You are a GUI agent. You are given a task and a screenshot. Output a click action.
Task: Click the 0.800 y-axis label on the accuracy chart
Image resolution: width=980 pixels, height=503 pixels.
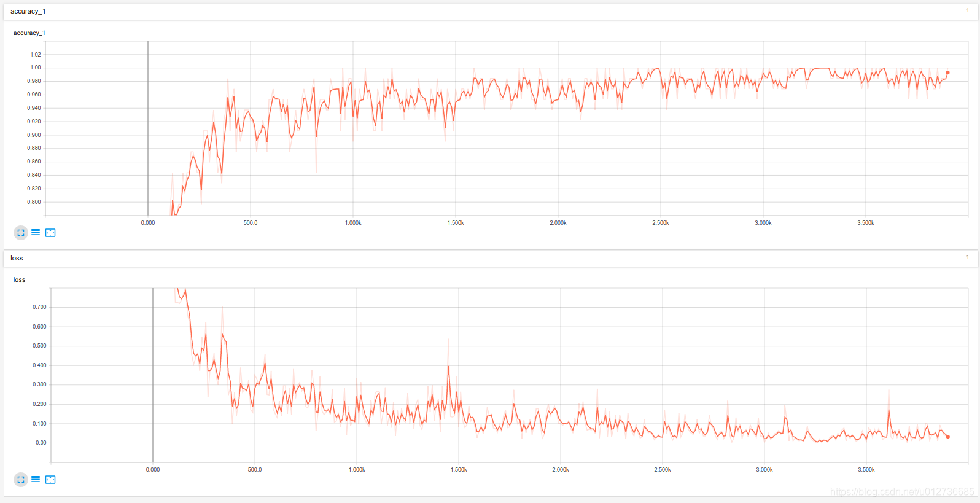coord(34,202)
